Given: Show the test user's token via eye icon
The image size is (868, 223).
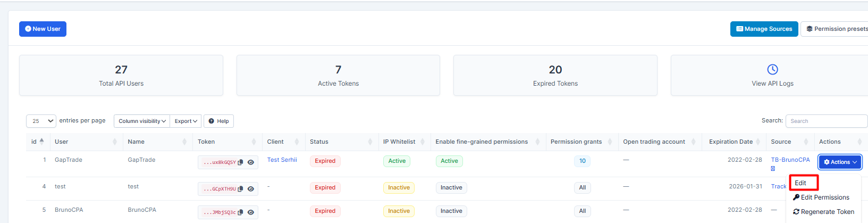Looking at the screenshot, I should click(251, 189).
